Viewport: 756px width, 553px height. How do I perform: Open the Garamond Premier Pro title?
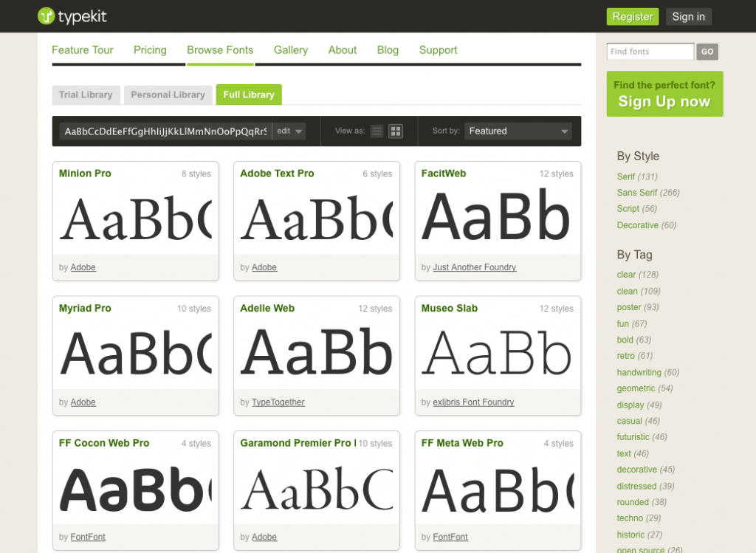[x=298, y=443]
